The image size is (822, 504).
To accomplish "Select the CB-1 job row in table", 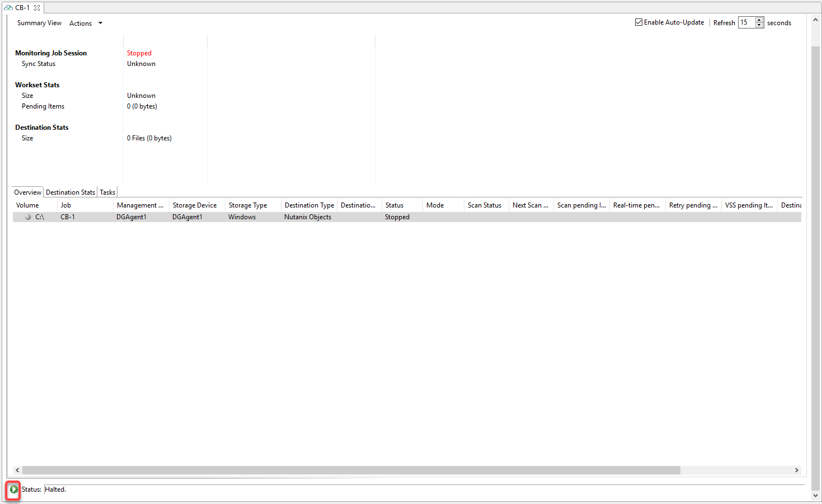I will click(68, 217).
